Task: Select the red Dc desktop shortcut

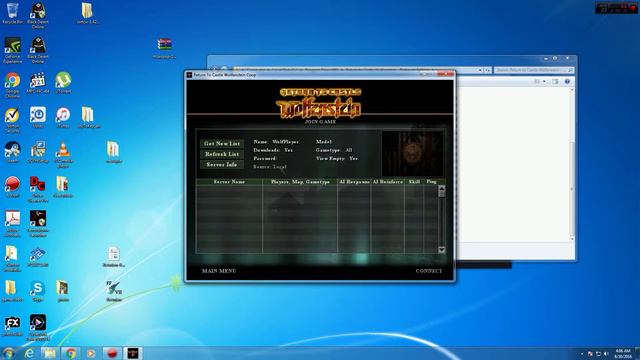Action: pyautogui.click(x=38, y=189)
